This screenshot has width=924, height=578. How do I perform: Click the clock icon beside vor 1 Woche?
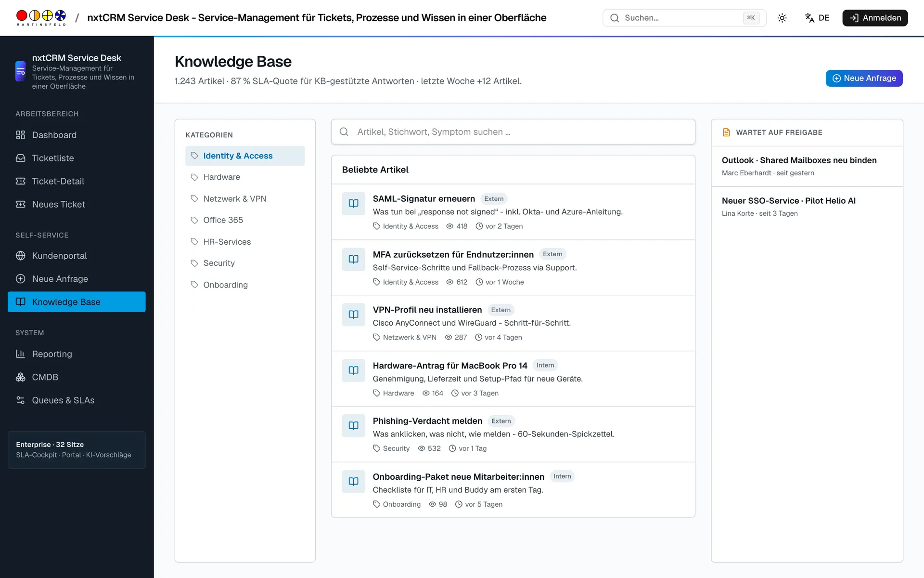[479, 282]
